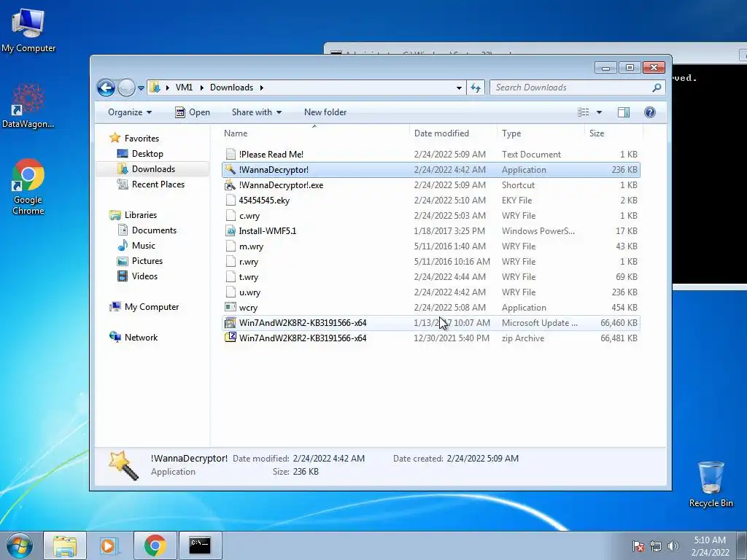Open Favorites in the navigation pane
The width and height of the screenshot is (747, 560).
pyautogui.click(x=142, y=138)
